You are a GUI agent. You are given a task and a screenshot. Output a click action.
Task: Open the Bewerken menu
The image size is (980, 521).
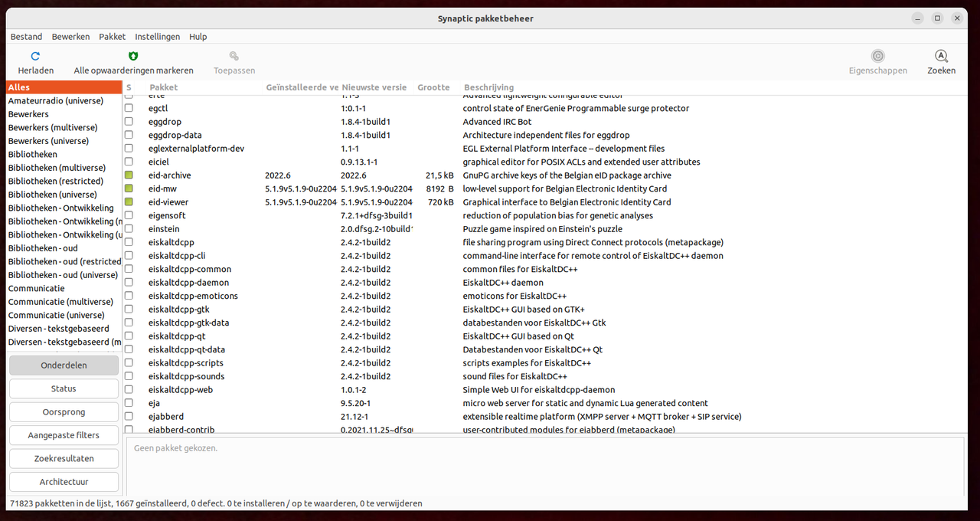(70, 37)
